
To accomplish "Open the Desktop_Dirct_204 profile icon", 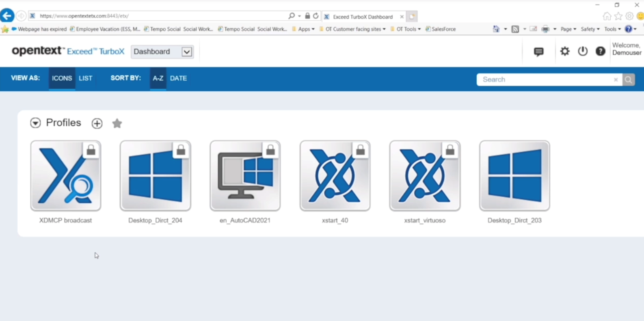I will (155, 176).
